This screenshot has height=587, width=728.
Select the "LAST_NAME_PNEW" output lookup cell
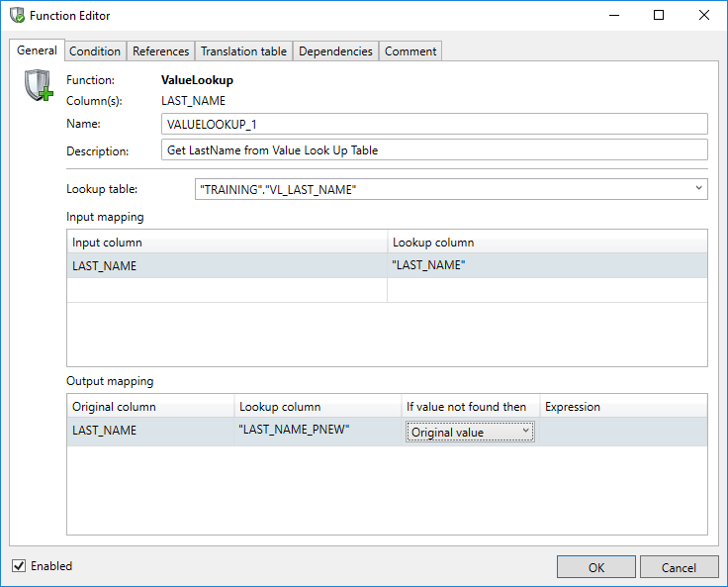click(x=317, y=432)
